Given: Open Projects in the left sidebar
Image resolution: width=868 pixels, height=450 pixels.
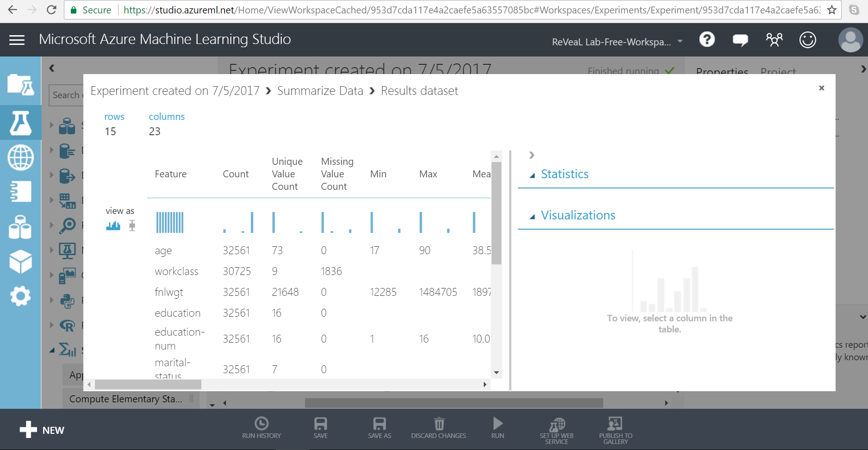Looking at the screenshot, I should [21, 85].
